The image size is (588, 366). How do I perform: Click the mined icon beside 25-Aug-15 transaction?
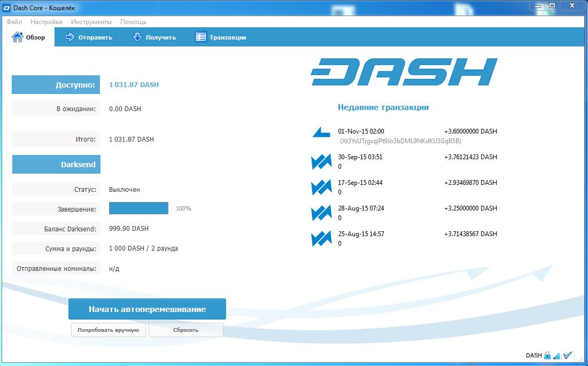point(321,238)
